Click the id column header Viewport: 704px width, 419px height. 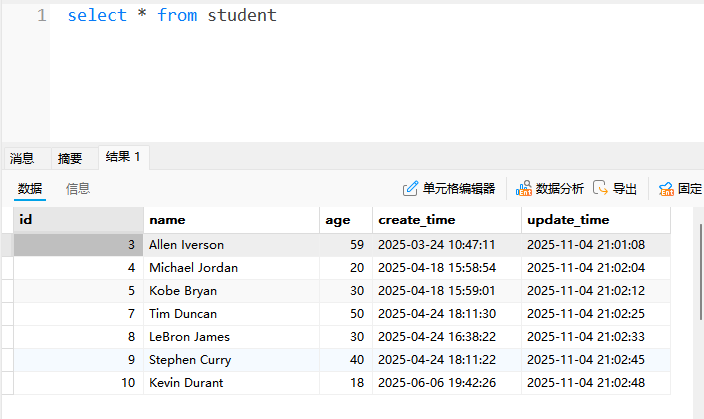click(78, 220)
